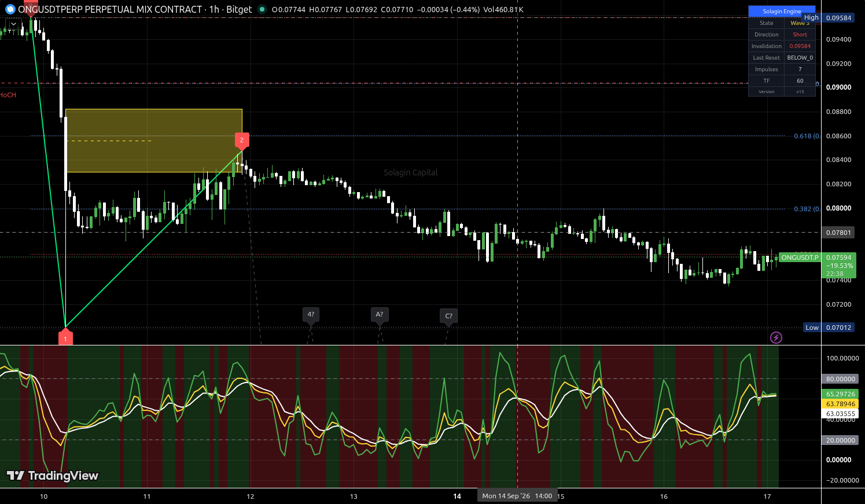Click the Mon 14 Sep '26 14:00 label
Viewport: 865px width, 504px height.
coord(517,496)
